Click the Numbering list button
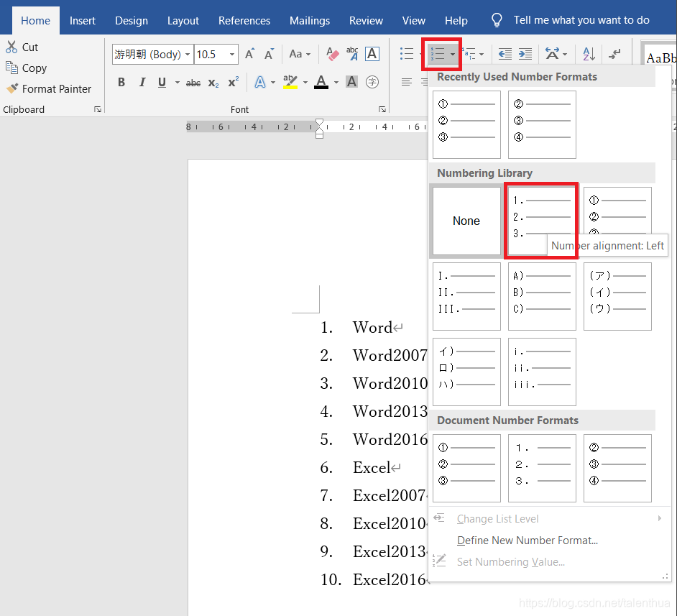Screen dimensions: 677x616 pos(438,54)
